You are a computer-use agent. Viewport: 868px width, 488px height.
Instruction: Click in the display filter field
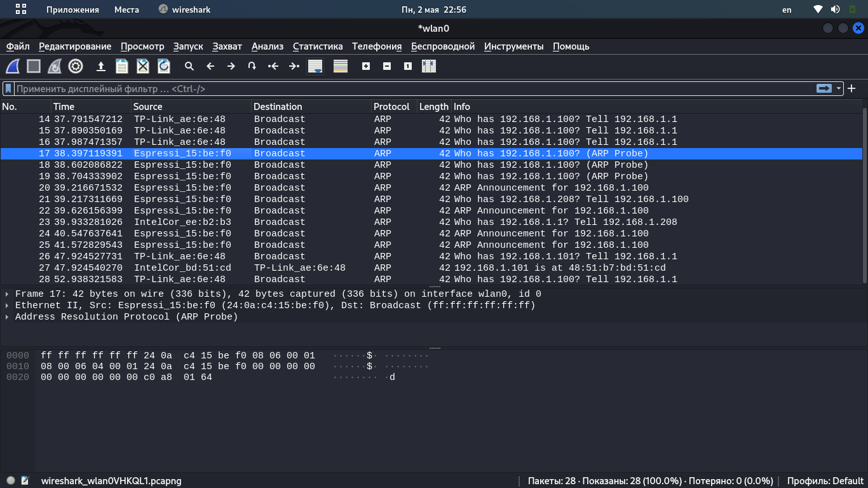(x=413, y=89)
